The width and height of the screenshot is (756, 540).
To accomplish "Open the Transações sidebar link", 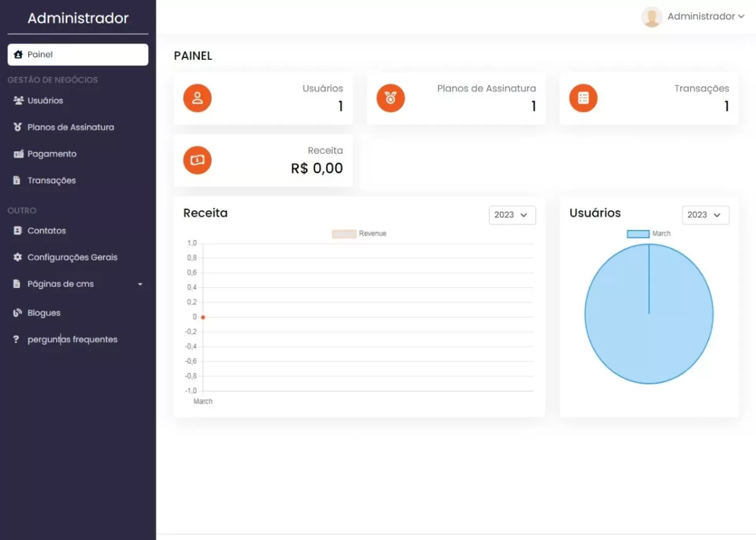I will tap(51, 180).
